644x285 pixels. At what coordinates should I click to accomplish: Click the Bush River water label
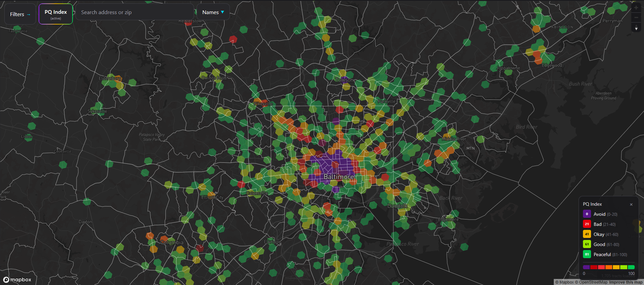[581, 84]
